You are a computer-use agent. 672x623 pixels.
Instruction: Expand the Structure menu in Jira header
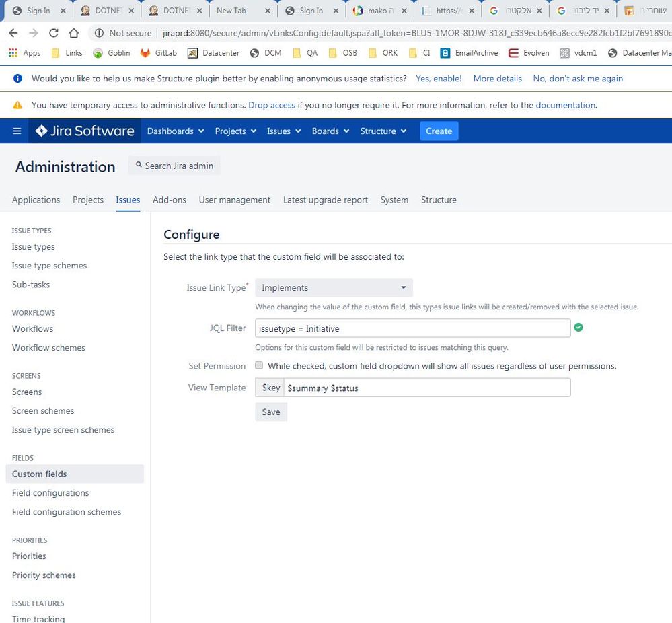coord(383,131)
